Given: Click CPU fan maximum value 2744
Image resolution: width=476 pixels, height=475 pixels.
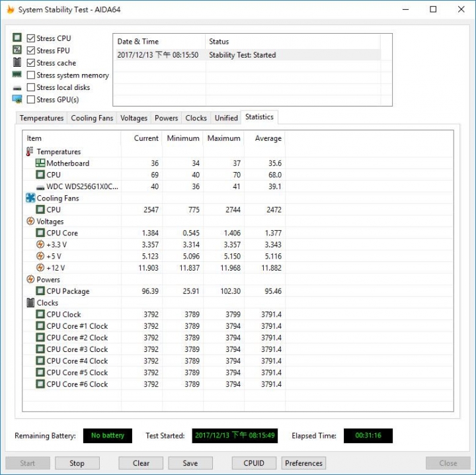Looking at the screenshot, I should pyautogui.click(x=233, y=210).
